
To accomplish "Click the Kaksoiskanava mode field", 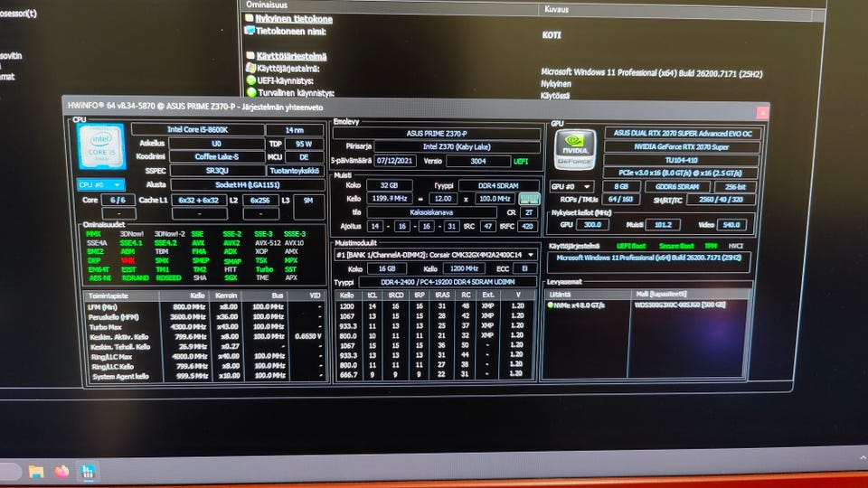I will (x=431, y=211).
